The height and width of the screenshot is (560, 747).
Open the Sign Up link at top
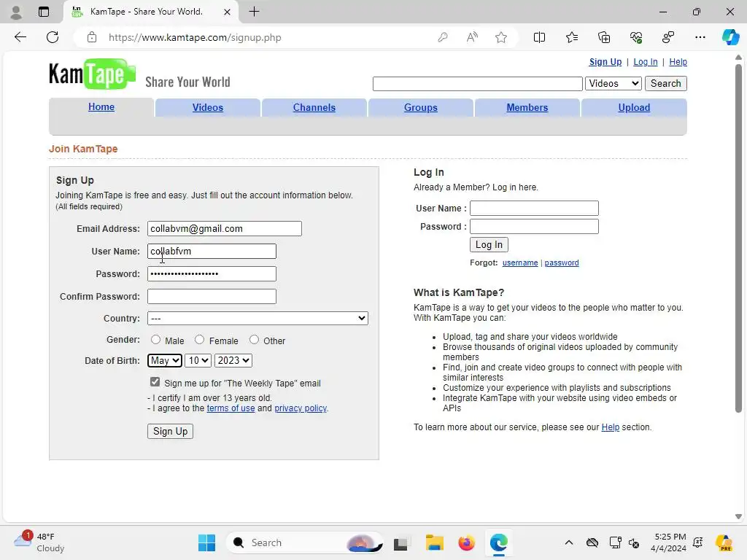605,62
